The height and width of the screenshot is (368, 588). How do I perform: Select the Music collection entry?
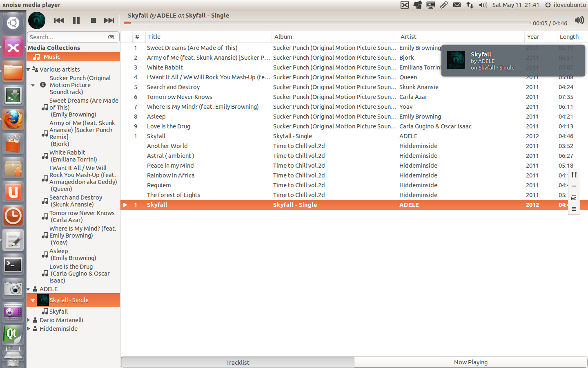[73, 57]
